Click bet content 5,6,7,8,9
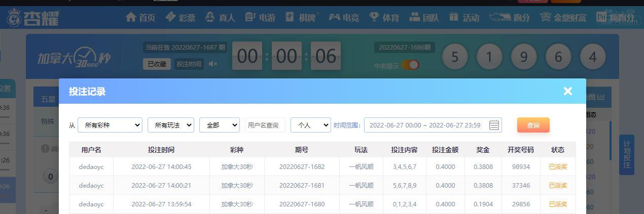This screenshot has height=214, width=644. pos(404,185)
